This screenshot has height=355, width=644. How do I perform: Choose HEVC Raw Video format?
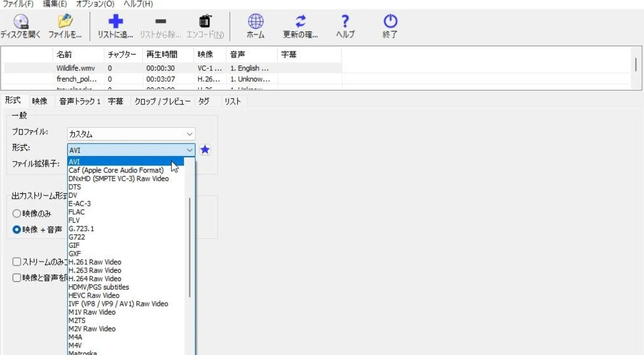(x=126, y=295)
